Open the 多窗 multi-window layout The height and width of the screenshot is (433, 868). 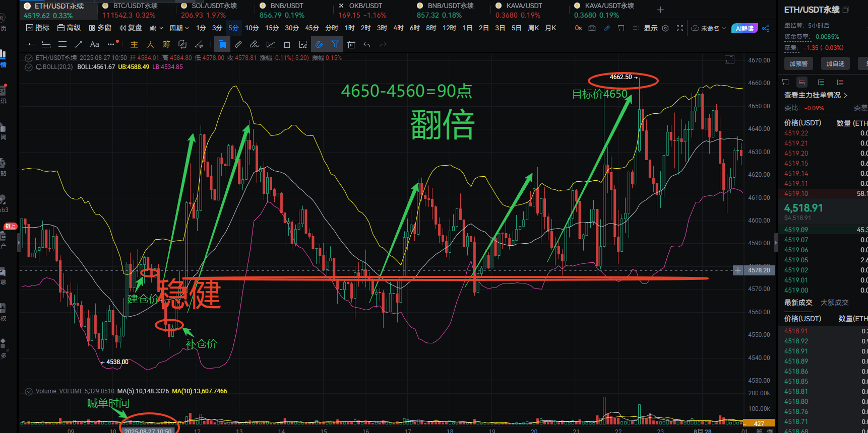[x=100, y=28]
